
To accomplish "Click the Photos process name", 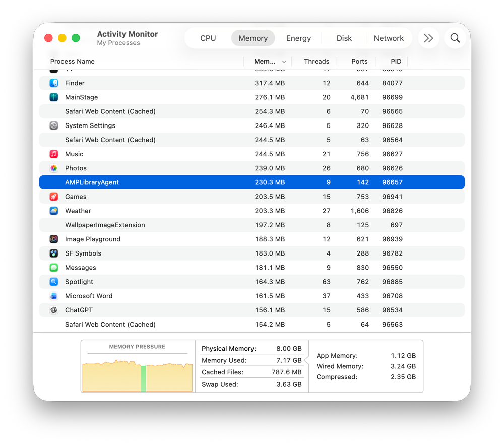I will (76, 168).
